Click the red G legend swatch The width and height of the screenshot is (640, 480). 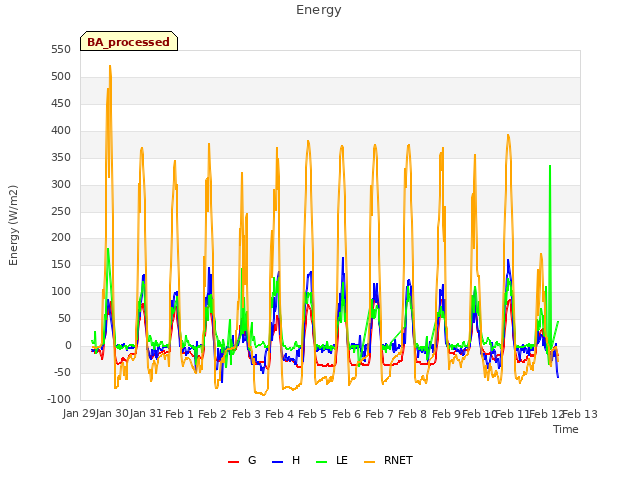pos(233,462)
